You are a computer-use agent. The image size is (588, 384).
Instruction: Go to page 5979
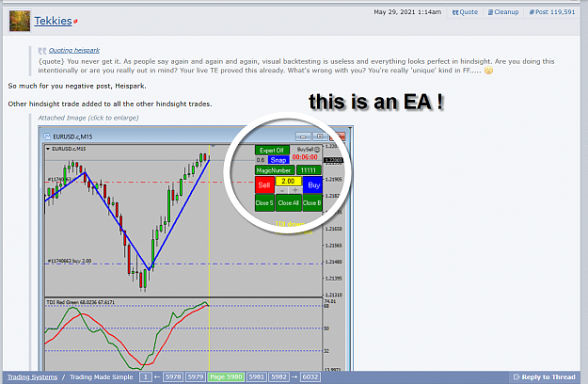click(x=196, y=376)
